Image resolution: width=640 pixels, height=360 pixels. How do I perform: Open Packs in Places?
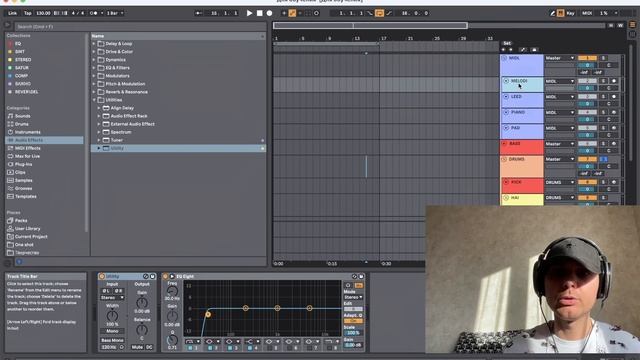click(21, 220)
